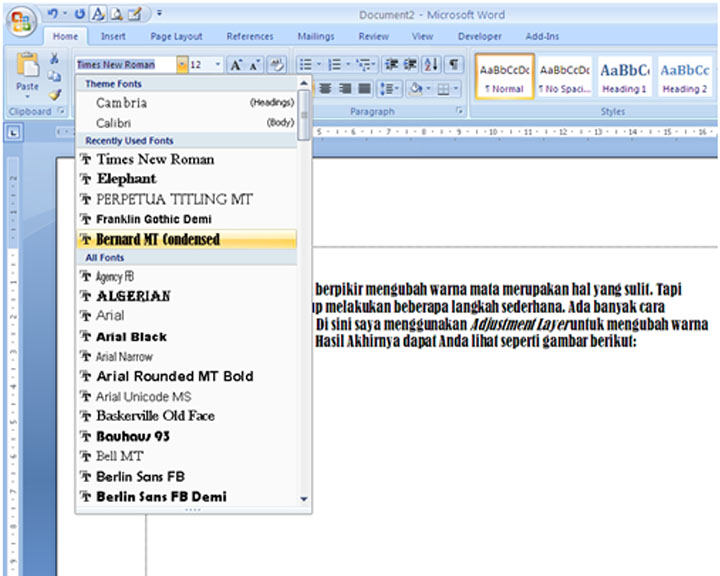
Task: Apply the Normal style
Action: [x=505, y=77]
